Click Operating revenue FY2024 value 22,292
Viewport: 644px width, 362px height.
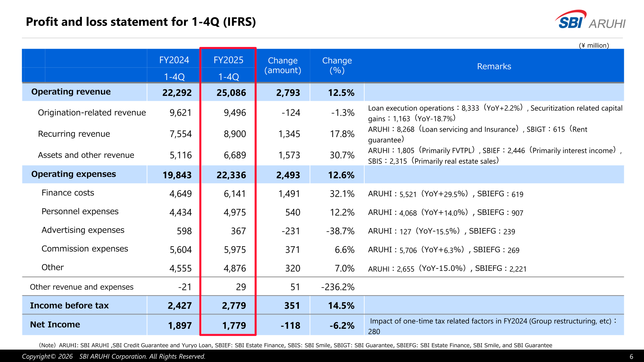point(177,93)
